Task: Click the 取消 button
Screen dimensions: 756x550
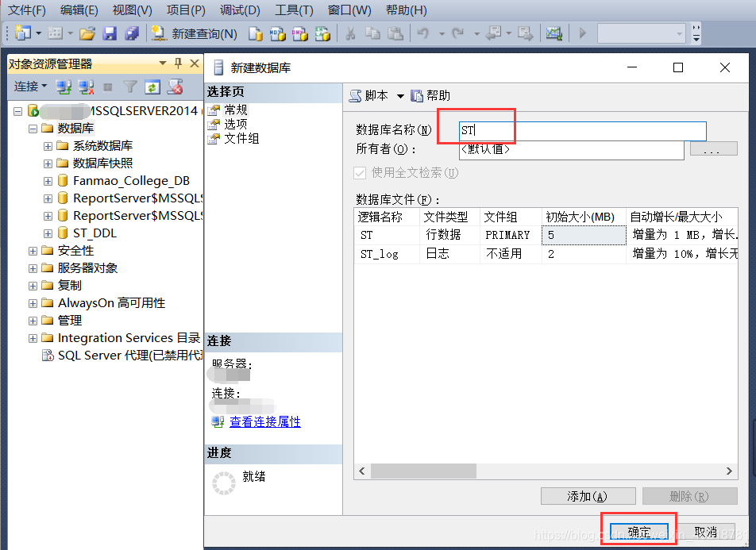Action: tap(706, 533)
